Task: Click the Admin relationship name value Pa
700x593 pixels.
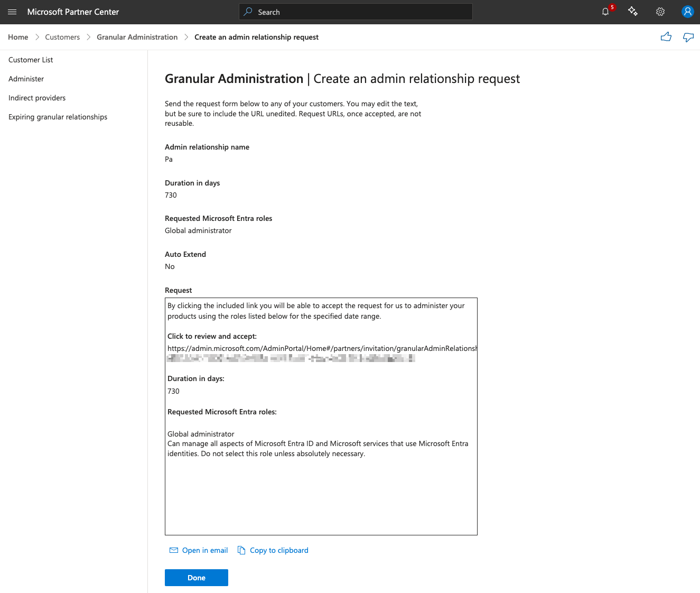Action: pyautogui.click(x=169, y=159)
